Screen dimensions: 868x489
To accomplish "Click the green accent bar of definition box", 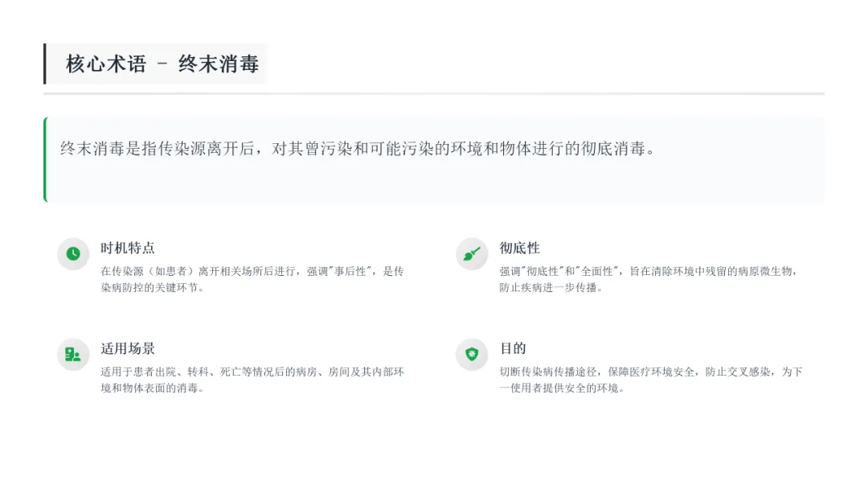I will point(45,159).
